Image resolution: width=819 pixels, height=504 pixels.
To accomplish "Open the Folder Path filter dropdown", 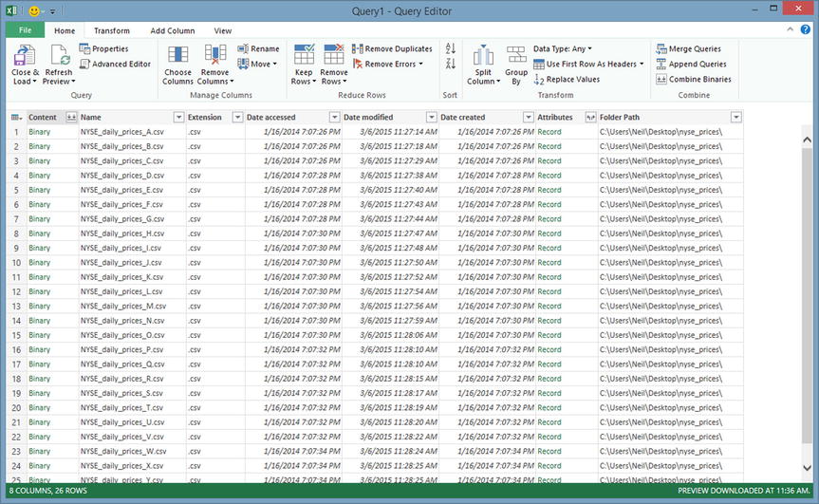I will [735, 117].
